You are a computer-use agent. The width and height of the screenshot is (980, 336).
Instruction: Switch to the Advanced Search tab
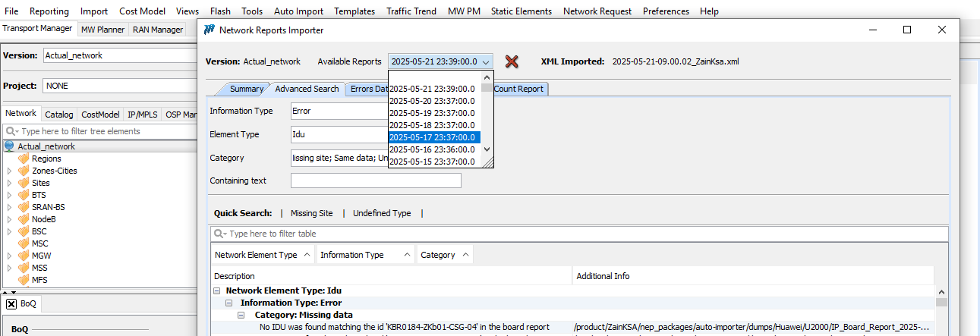tap(307, 89)
